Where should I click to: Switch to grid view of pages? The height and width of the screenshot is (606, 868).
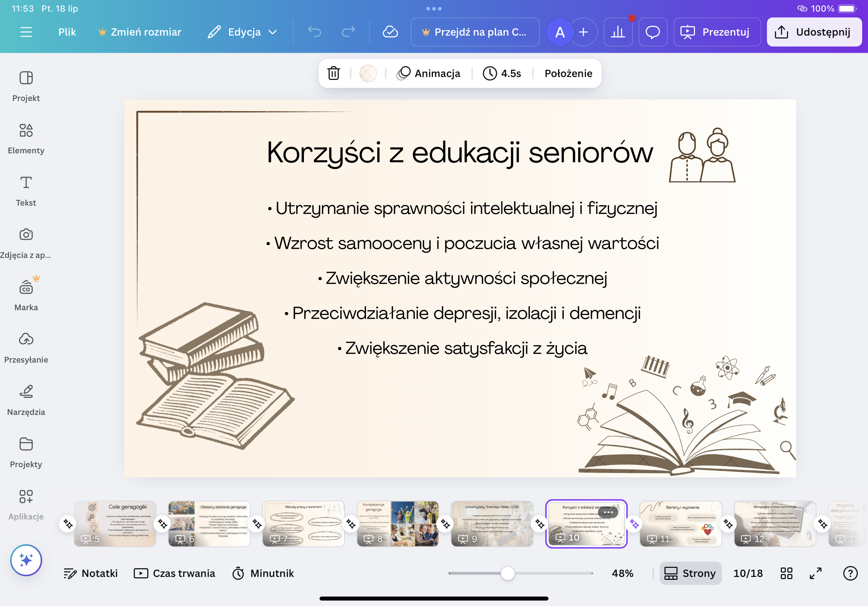pos(786,573)
